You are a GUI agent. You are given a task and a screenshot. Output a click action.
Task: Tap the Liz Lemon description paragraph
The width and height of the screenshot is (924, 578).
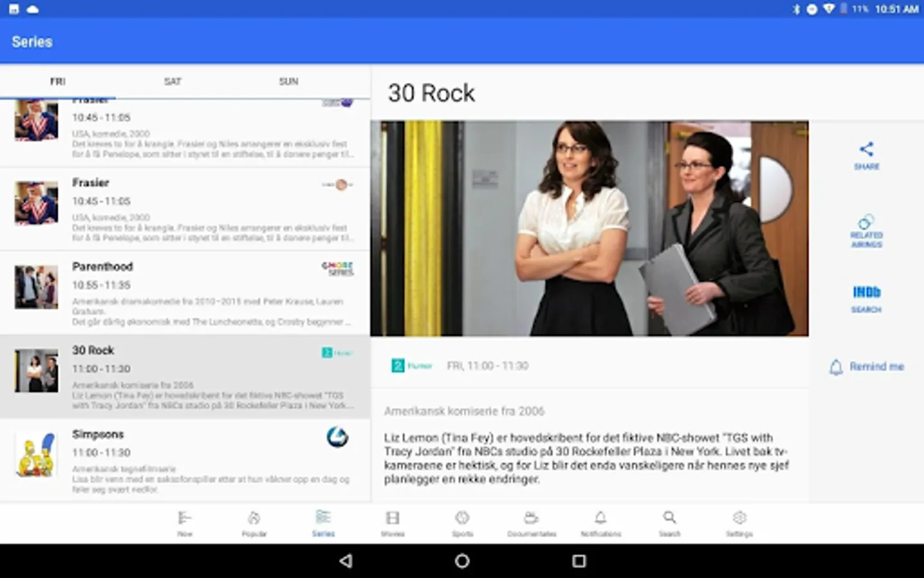click(x=586, y=459)
